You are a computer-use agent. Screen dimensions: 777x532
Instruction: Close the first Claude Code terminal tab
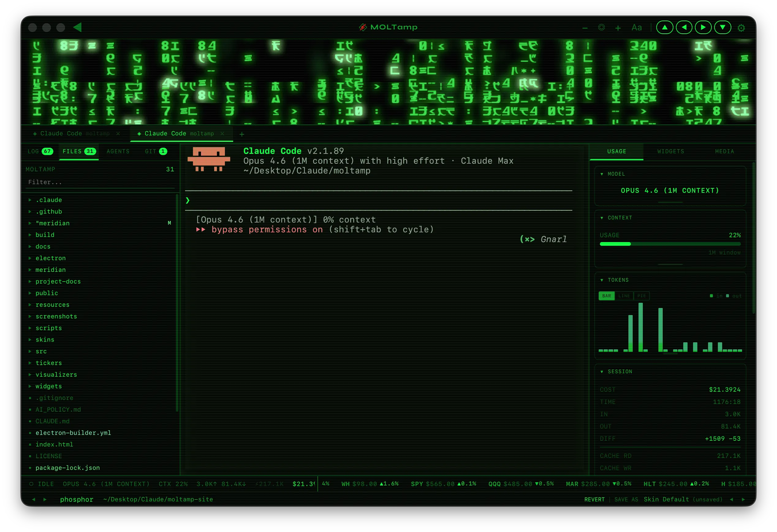coord(118,133)
